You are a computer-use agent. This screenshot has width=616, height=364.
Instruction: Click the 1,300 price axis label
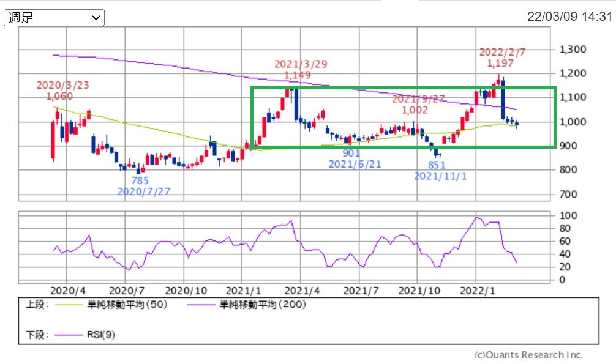[x=573, y=50]
